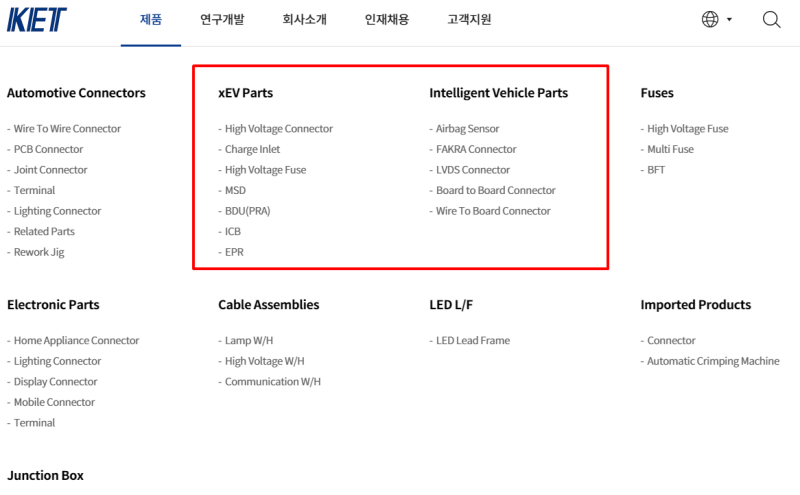Open Automatic Crimping Machine link
800x495 pixels.
point(713,361)
